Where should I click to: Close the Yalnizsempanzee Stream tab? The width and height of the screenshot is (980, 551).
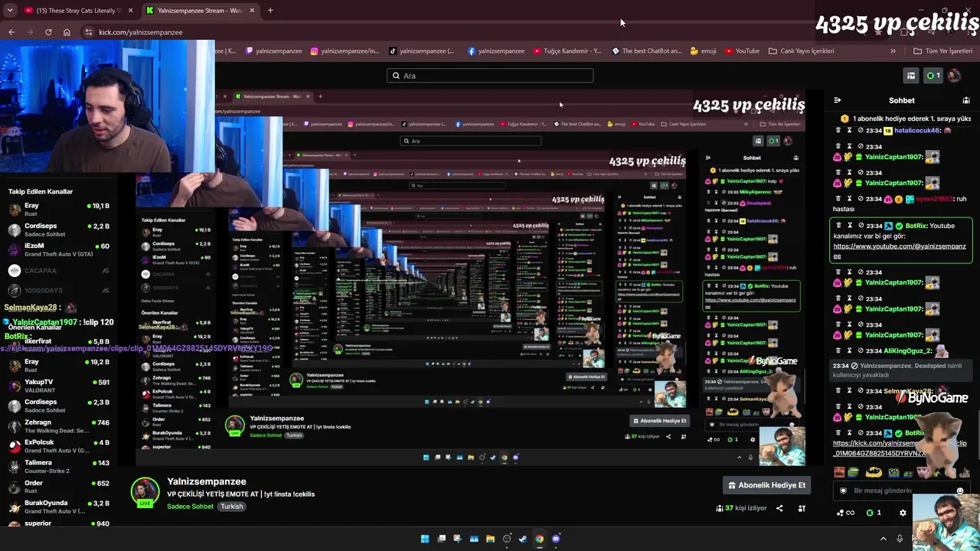coord(252,11)
